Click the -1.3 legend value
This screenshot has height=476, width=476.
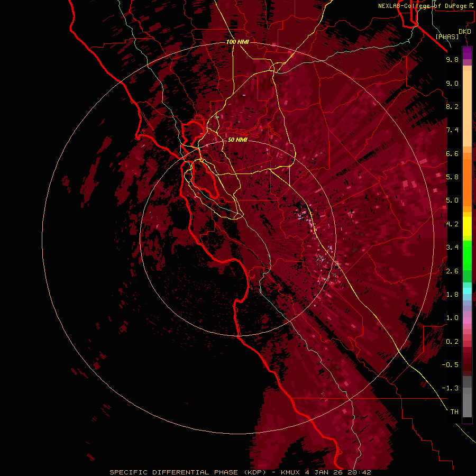(450, 388)
